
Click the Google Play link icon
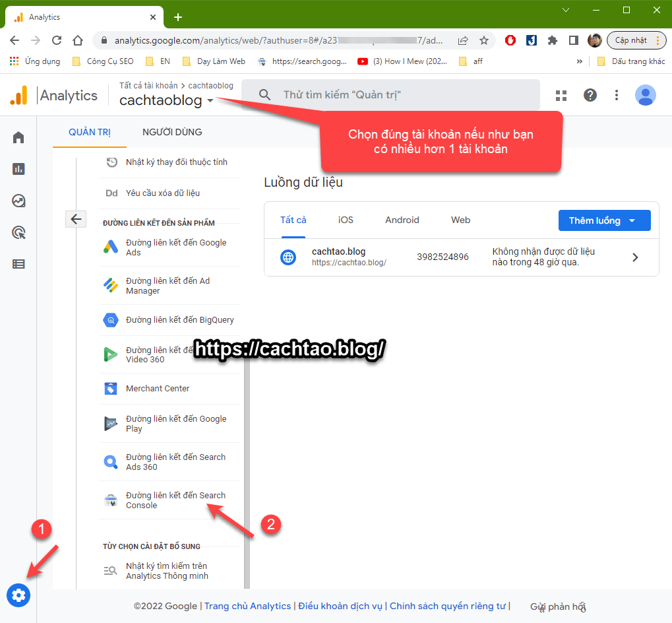(x=111, y=424)
